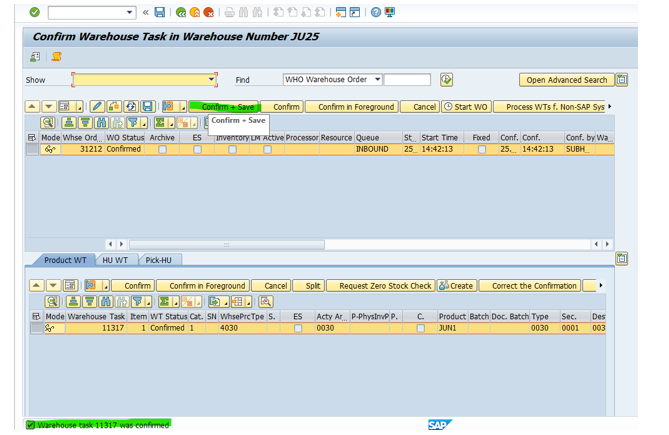Click Confirm in Foreground in upper toolbar
The width and height of the screenshot is (669, 435).
click(x=352, y=107)
